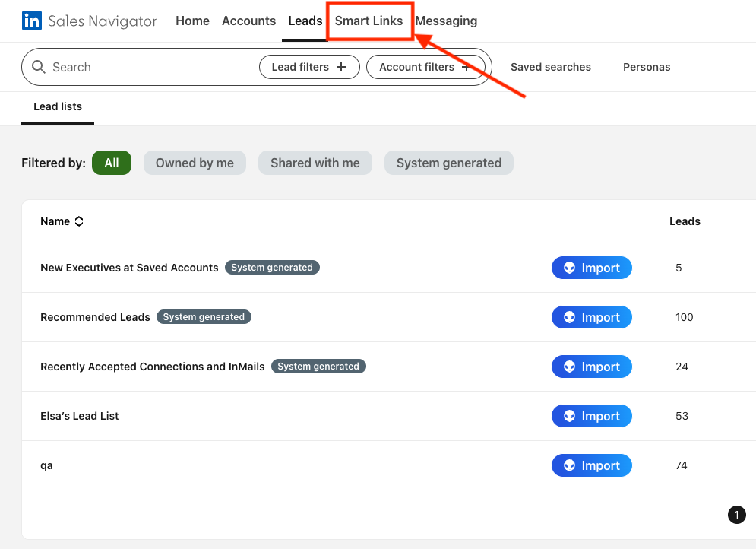This screenshot has width=756, height=549.
Task: Click the alien icon for New Executives Import
Action: 569,268
